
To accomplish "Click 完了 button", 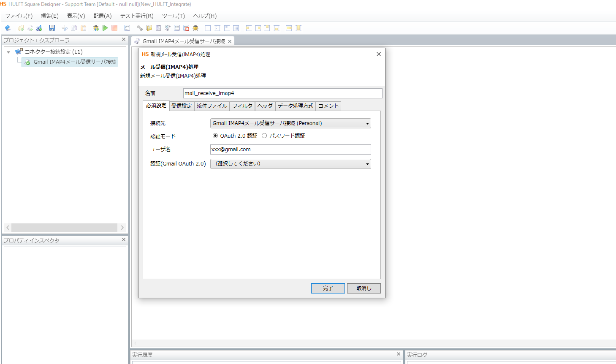I will point(328,288).
